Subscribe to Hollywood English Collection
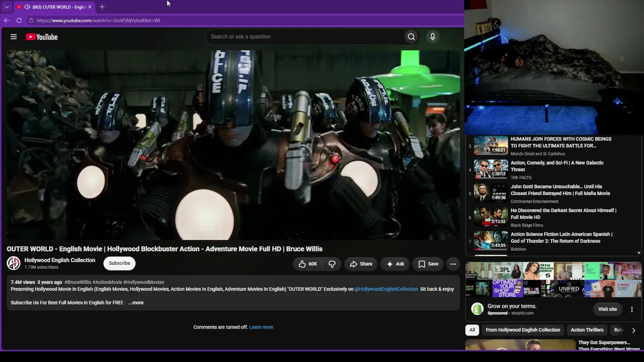644x362 pixels. [x=119, y=263]
